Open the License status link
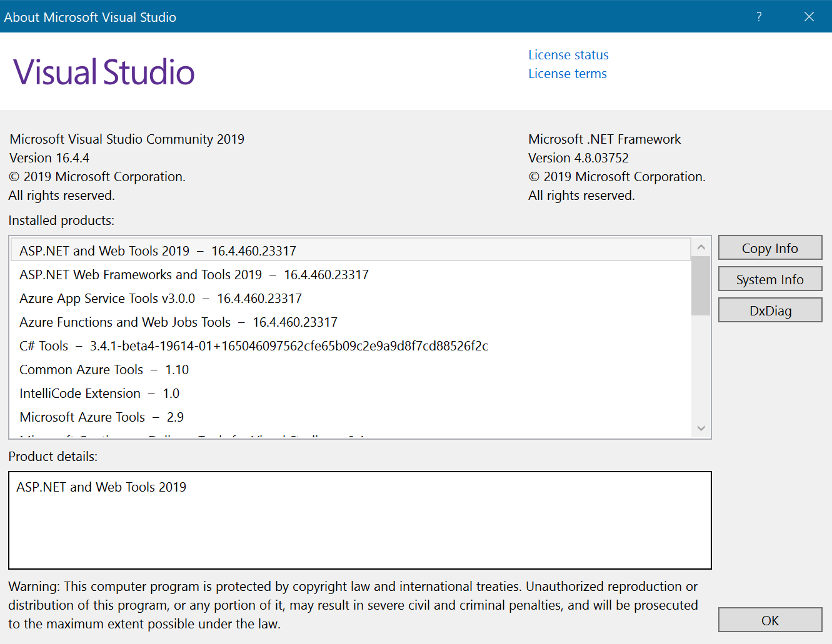 point(568,55)
